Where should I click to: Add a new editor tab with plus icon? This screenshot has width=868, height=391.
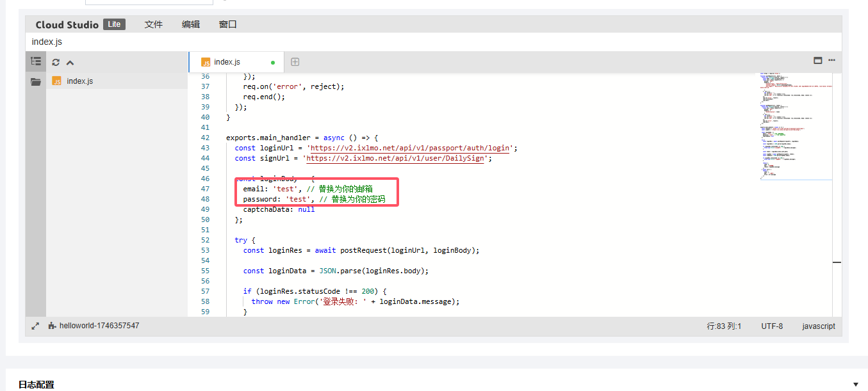point(295,62)
